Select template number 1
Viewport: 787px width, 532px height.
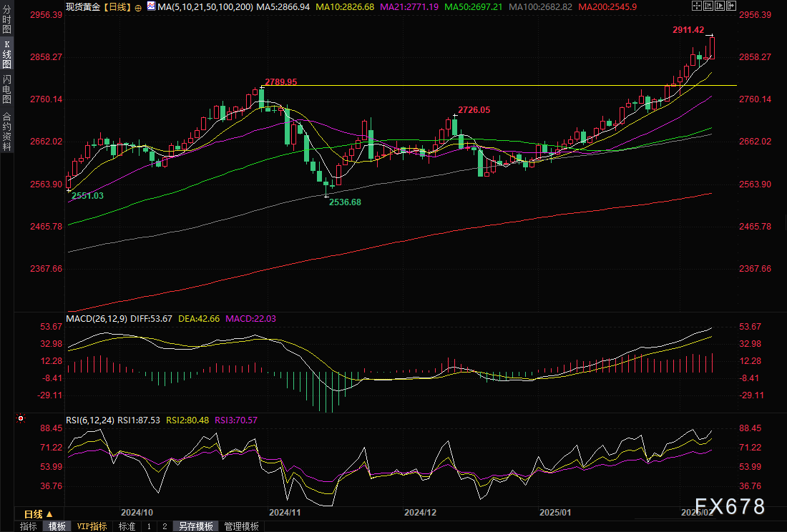[149, 526]
